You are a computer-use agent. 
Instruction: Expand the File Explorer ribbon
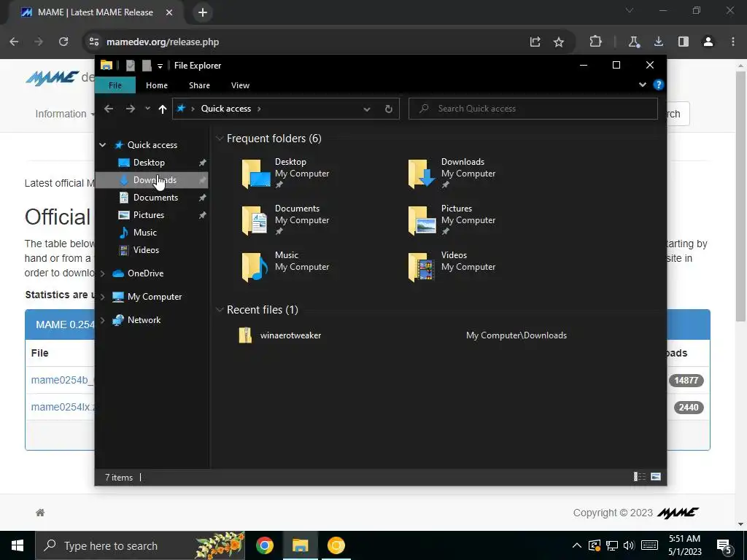pyautogui.click(x=642, y=85)
